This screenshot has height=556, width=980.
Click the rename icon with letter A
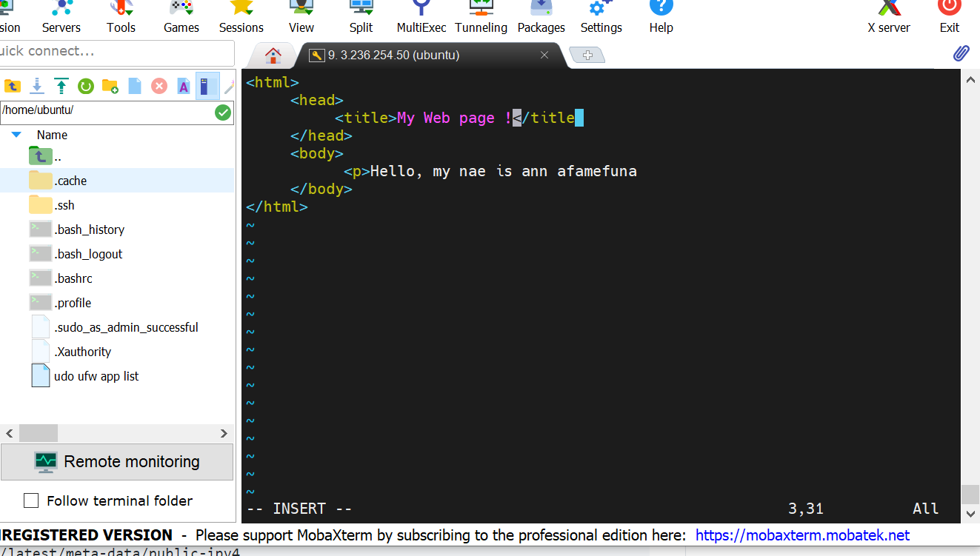point(184,87)
